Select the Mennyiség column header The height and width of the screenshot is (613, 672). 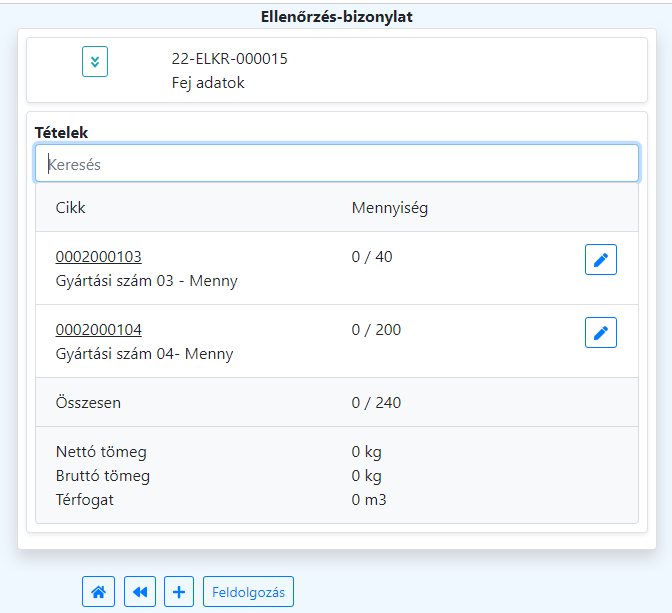click(x=390, y=208)
